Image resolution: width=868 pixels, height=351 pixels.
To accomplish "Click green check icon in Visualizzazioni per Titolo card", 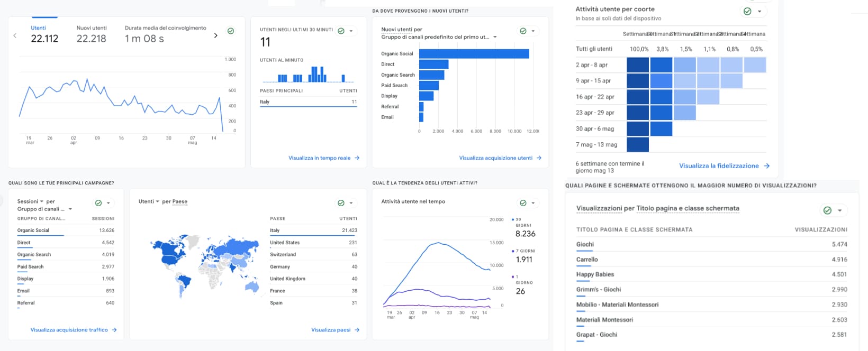I will click(x=827, y=210).
